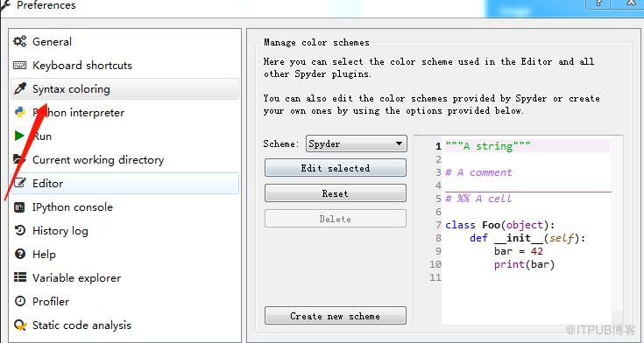The height and width of the screenshot is (343, 644).
Task: Click 'class Foo(object):' in preview
Action: (500, 225)
